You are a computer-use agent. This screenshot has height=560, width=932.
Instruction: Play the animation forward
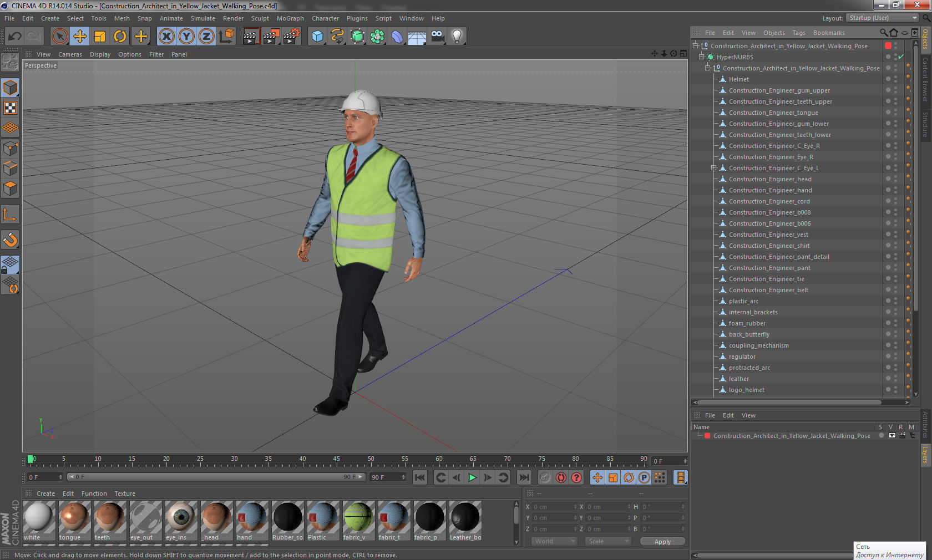472,477
